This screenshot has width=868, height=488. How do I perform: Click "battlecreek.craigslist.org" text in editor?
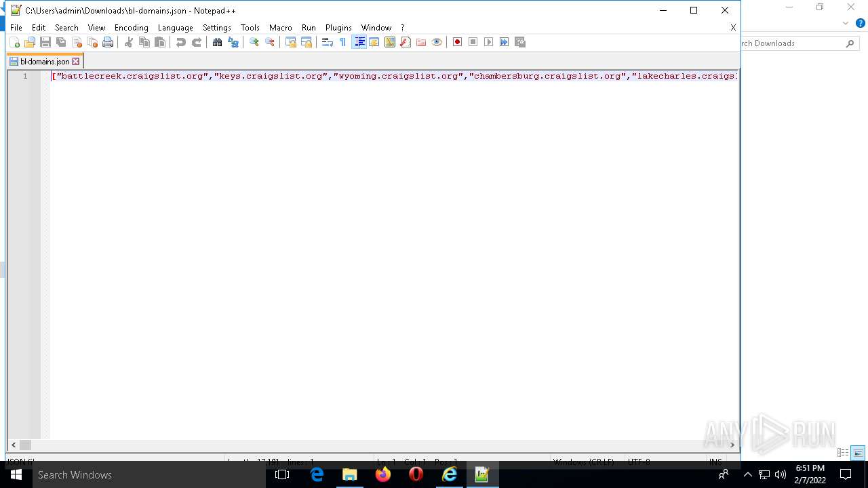point(133,76)
